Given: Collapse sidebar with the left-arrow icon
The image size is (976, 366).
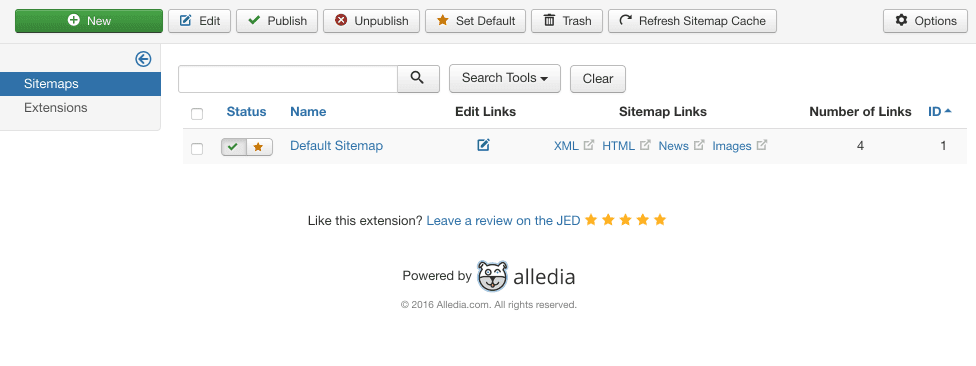Looking at the screenshot, I should pyautogui.click(x=143, y=59).
